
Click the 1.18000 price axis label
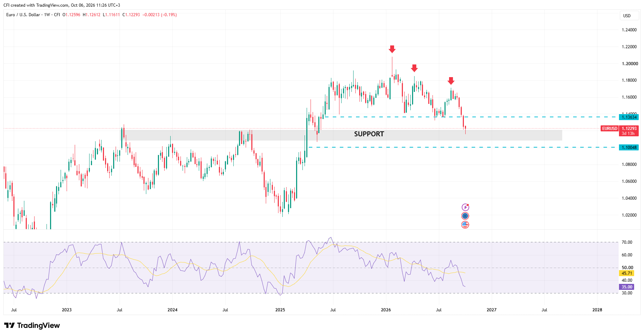pyautogui.click(x=629, y=80)
